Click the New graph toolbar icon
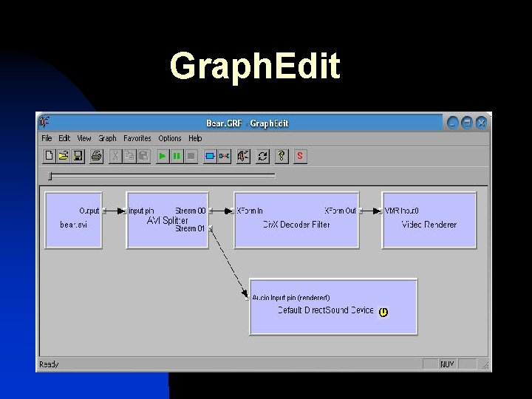Screen dimensions: 532x399 tap(49, 156)
